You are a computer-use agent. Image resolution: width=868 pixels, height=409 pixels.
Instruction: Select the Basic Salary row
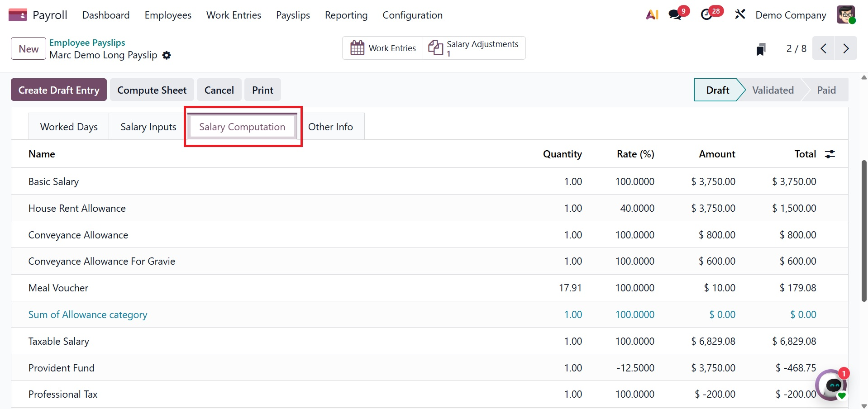[429, 181]
